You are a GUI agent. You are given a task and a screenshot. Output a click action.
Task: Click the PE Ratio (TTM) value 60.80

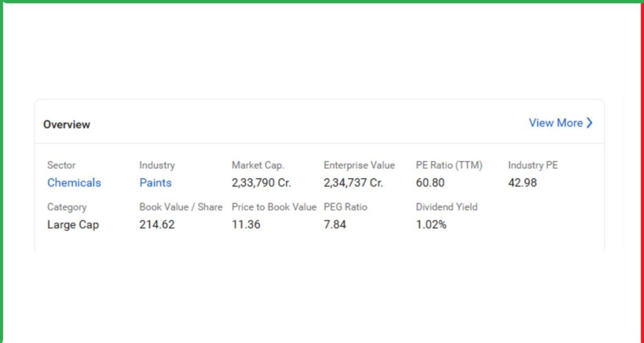tap(430, 183)
